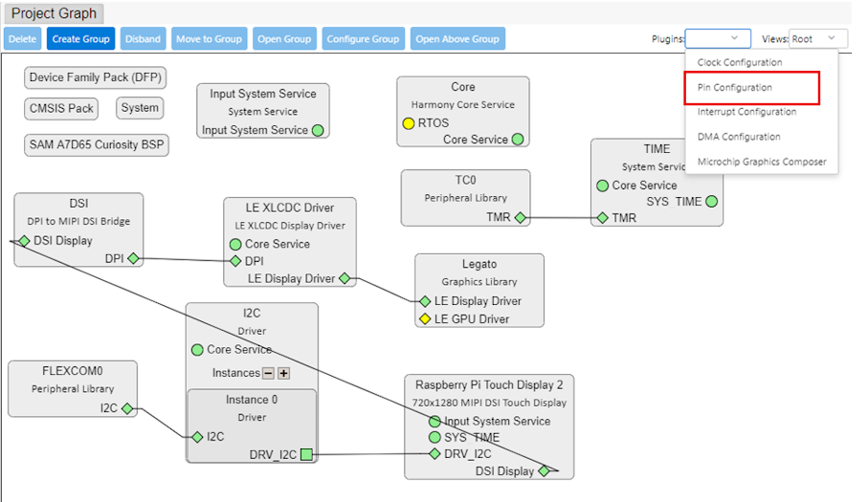Click the green DRV_I2C square on Instance 0

306,454
